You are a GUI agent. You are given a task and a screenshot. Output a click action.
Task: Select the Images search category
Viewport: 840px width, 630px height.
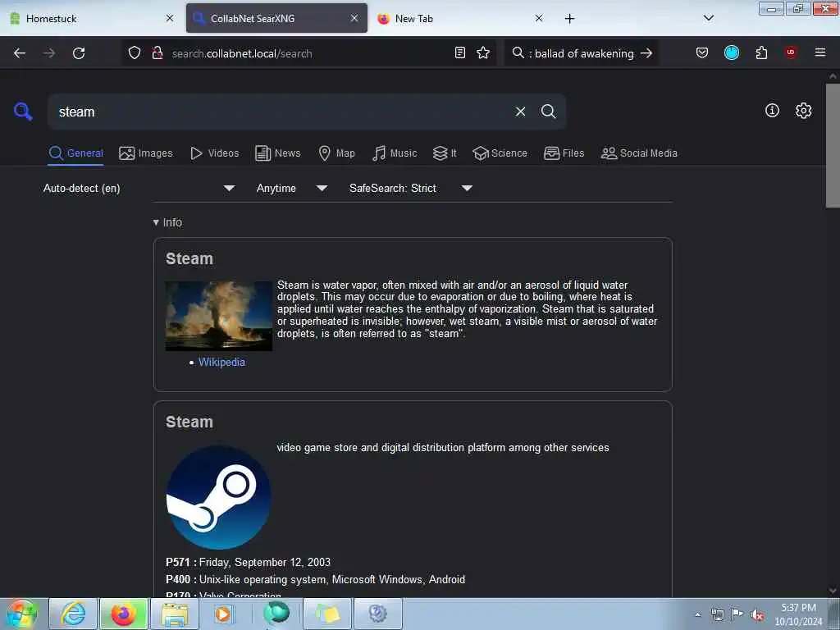(146, 153)
